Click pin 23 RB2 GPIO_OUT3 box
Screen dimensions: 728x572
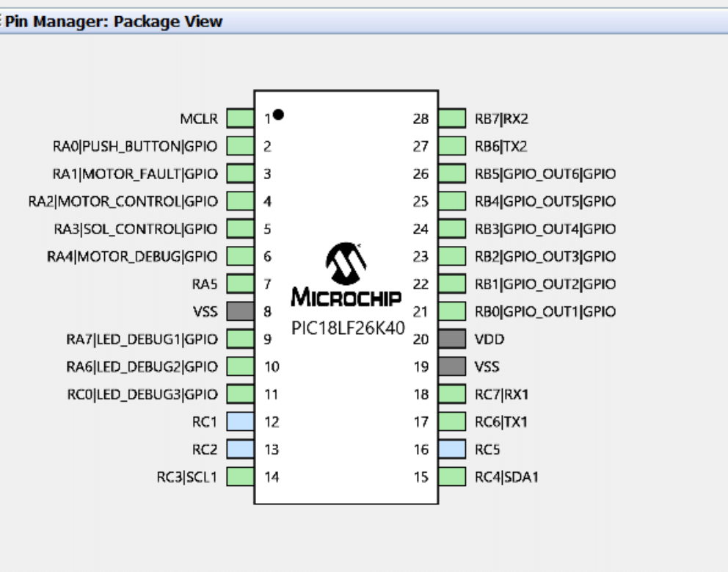[452, 256]
